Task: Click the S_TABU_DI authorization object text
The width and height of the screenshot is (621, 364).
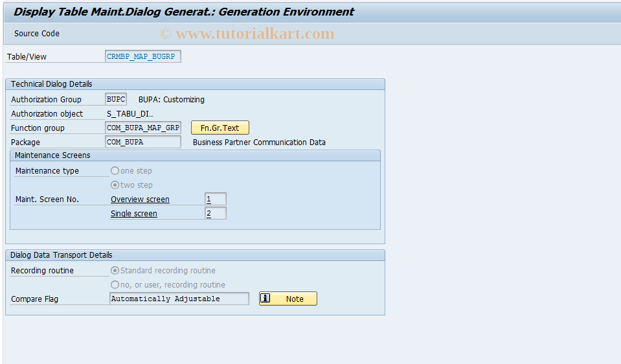Action: (x=130, y=114)
